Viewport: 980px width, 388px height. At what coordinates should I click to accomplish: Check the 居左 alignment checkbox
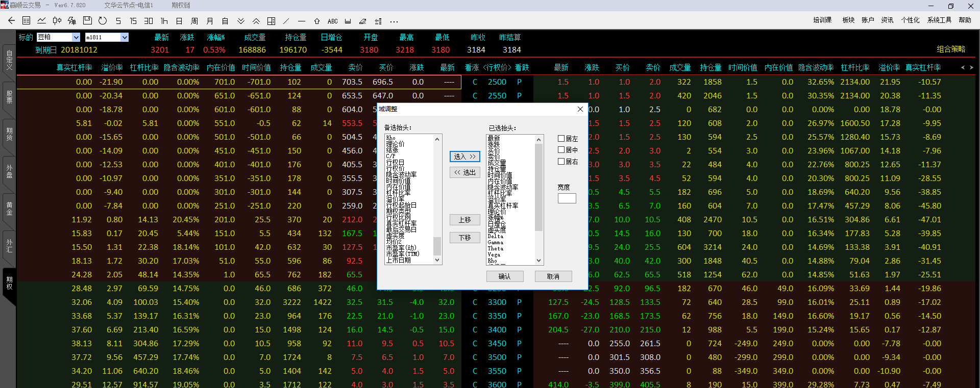561,139
